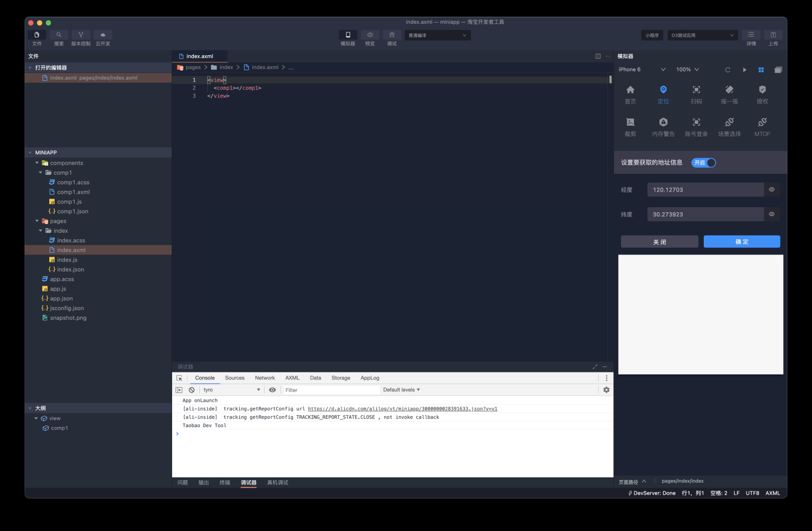Screen dimensions: 812x531
Task: Select the 摇一摇 shake tool
Action: pyautogui.click(x=729, y=94)
